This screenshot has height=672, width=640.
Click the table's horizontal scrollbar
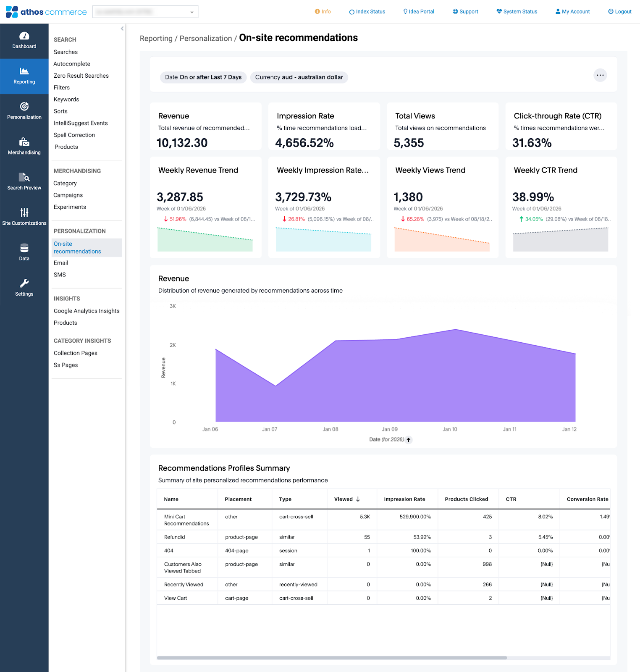click(x=332, y=658)
